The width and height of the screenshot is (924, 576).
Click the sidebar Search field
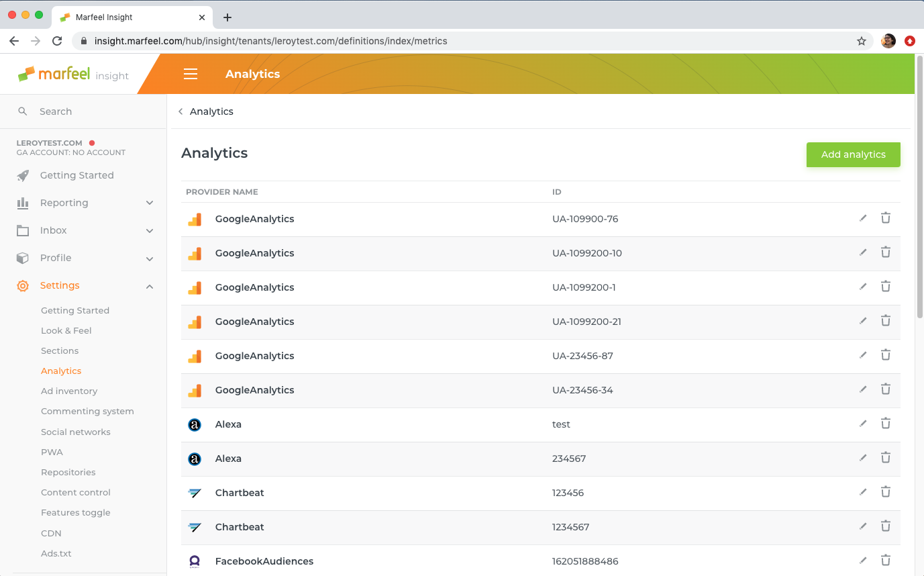(83, 111)
